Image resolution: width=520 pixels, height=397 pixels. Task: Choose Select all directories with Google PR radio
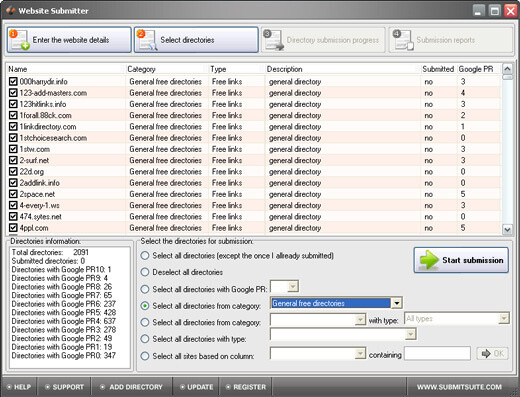tap(145, 289)
